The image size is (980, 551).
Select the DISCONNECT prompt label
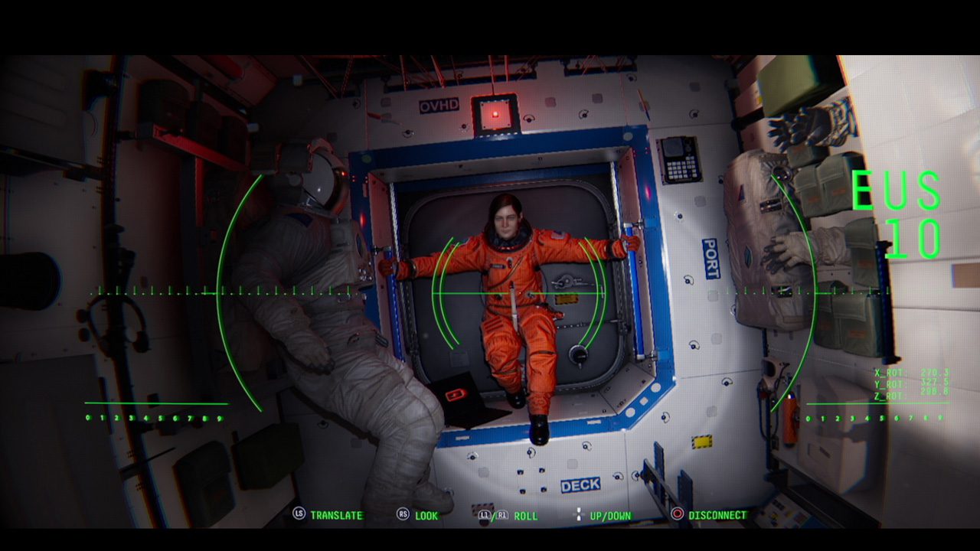[x=717, y=516]
